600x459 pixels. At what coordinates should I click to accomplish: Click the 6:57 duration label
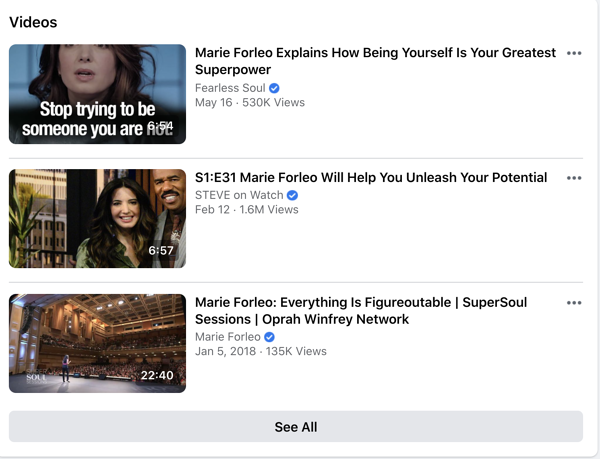pos(161,251)
